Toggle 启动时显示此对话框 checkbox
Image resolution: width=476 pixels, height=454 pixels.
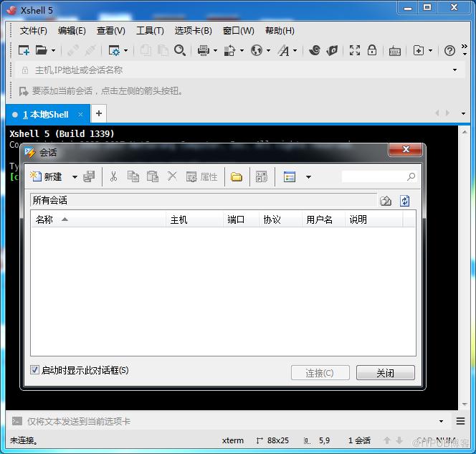tap(34, 370)
